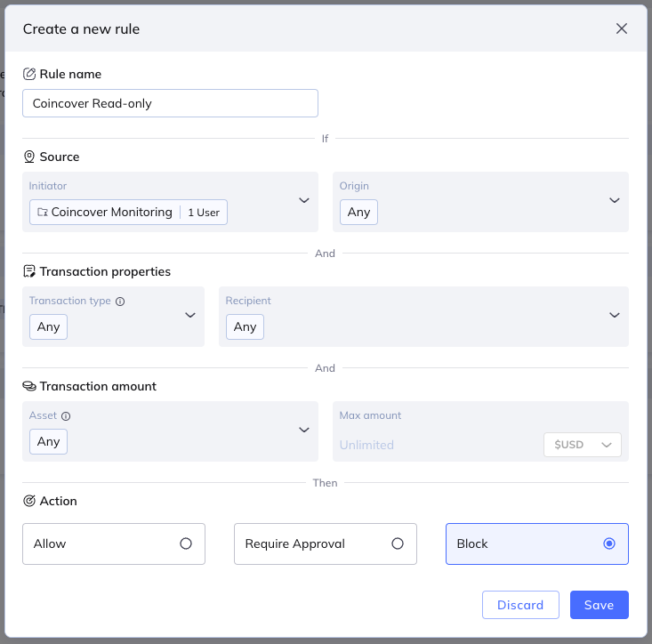Select the Require Approval radio option
The width and height of the screenshot is (652, 644).
coord(398,543)
